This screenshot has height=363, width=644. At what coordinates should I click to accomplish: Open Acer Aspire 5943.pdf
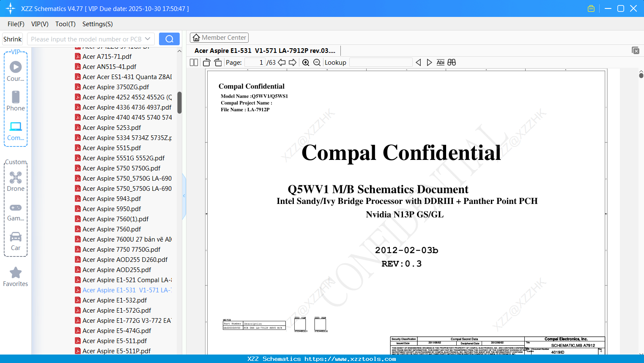[x=112, y=198]
